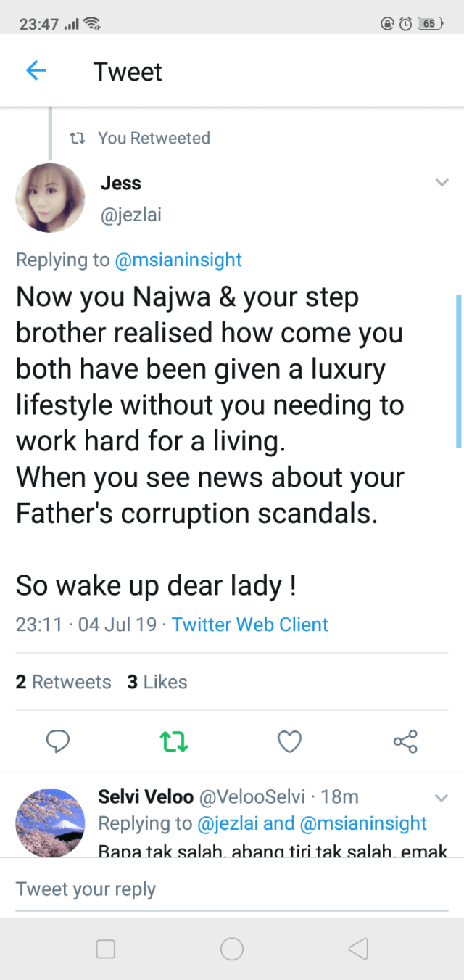This screenshot has width=464, height=980.
Task: Open Twitter Web Client source link
Action: click(x=250, y=625)
